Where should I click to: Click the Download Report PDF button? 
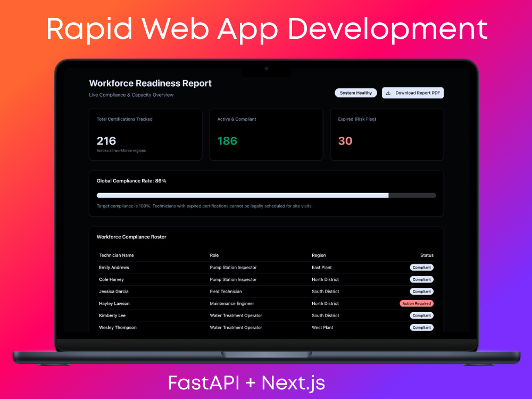[x=413, y=93]
